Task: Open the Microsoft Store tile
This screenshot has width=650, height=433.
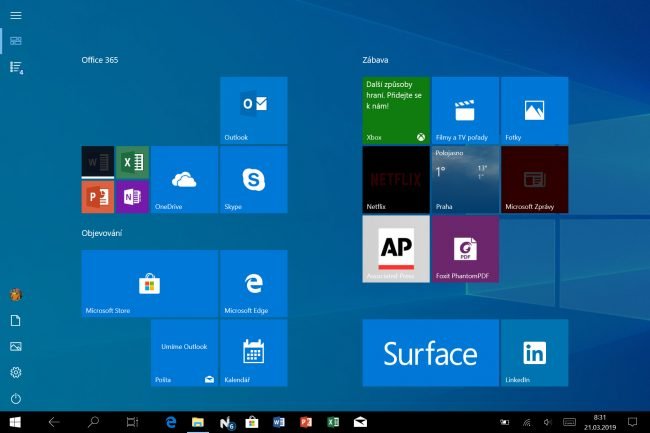Action: [x=150, y=283]
